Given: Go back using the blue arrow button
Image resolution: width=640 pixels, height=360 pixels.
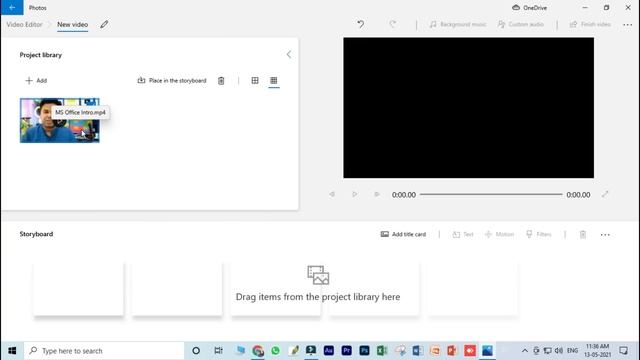Looking at the screenshot, I should 12,7.
